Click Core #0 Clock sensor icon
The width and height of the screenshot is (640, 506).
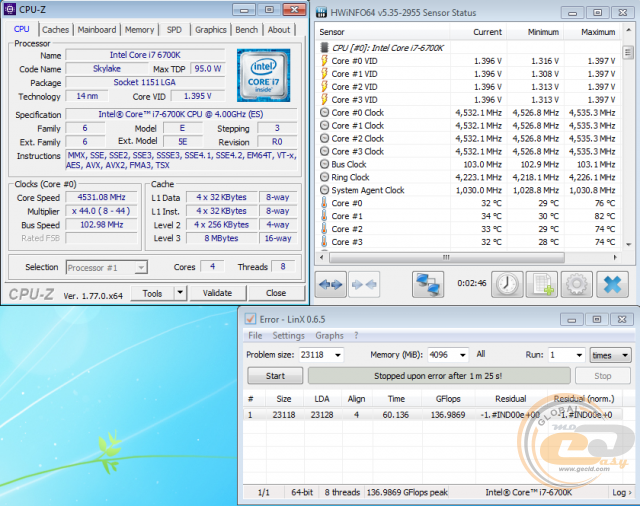click(324, 113)
